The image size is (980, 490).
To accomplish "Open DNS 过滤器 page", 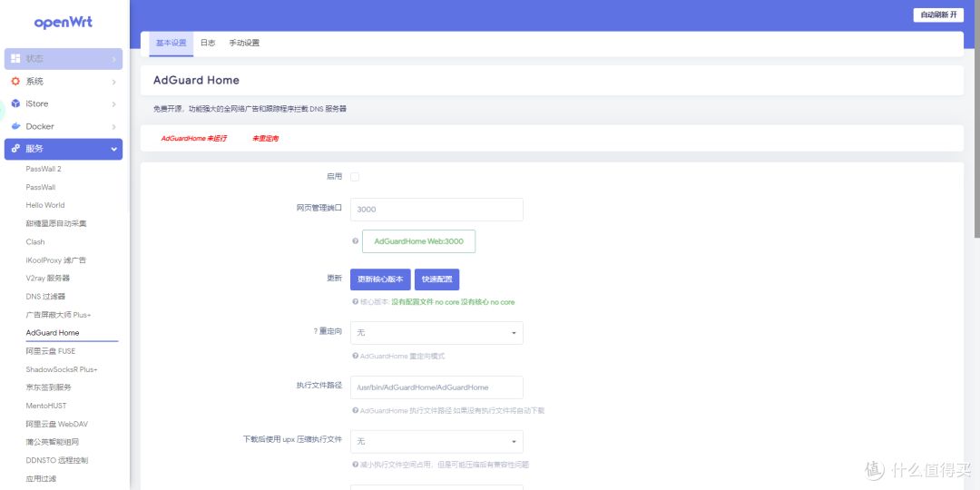I will pos(45,296).
